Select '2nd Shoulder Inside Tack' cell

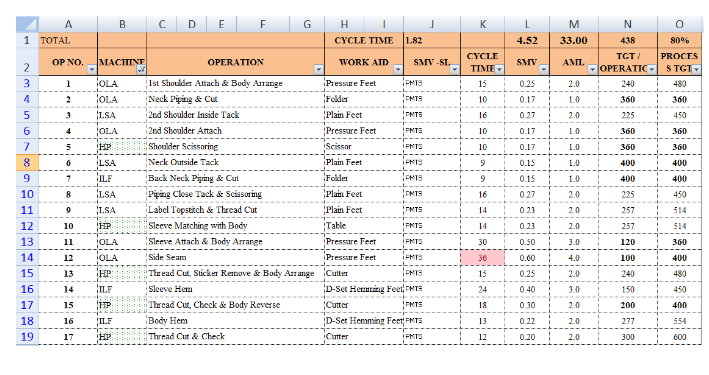coord(236,115)
